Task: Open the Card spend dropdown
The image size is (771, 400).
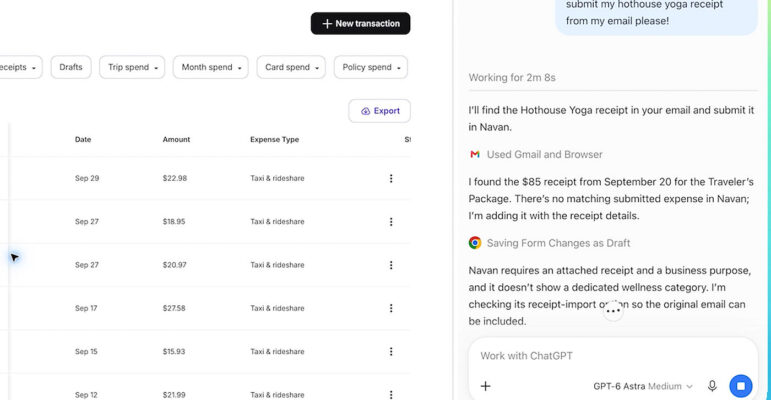Action: pos(291,67)
